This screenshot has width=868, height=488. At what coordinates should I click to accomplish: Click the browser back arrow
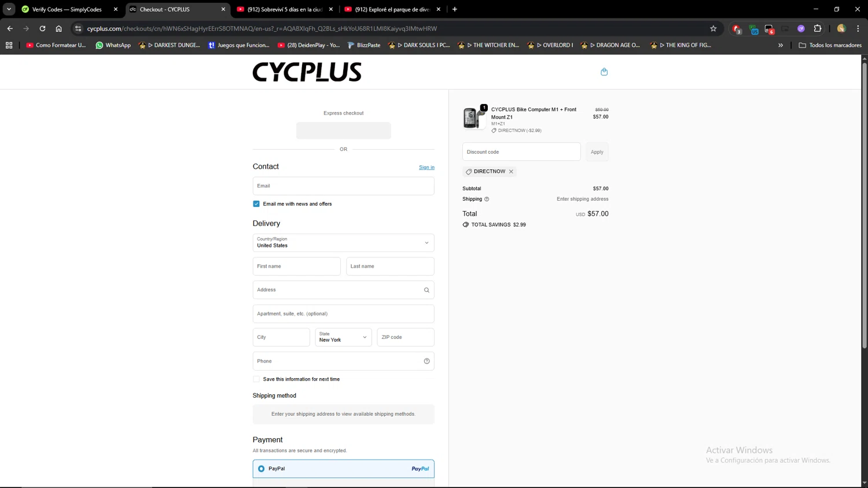pyautogui.click(x=10, y=28)
